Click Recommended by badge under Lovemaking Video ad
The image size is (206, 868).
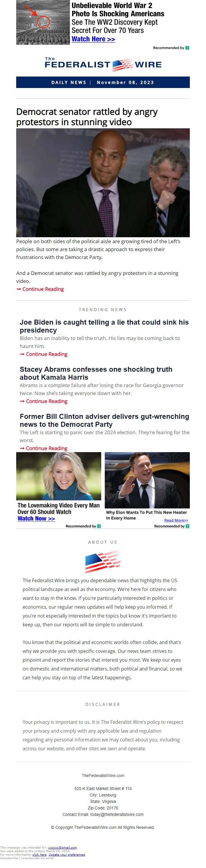tap(83, 526)
